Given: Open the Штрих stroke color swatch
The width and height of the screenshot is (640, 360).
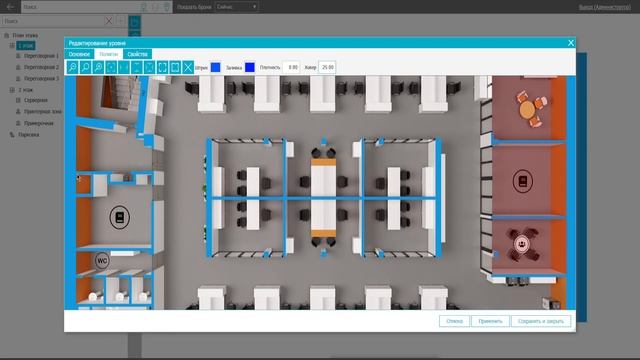Looking at the screenshot, I should (216, 67).
